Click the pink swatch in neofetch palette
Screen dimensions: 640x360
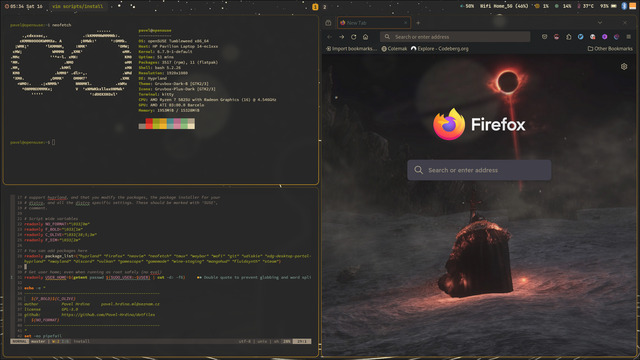tap(177, 124)
